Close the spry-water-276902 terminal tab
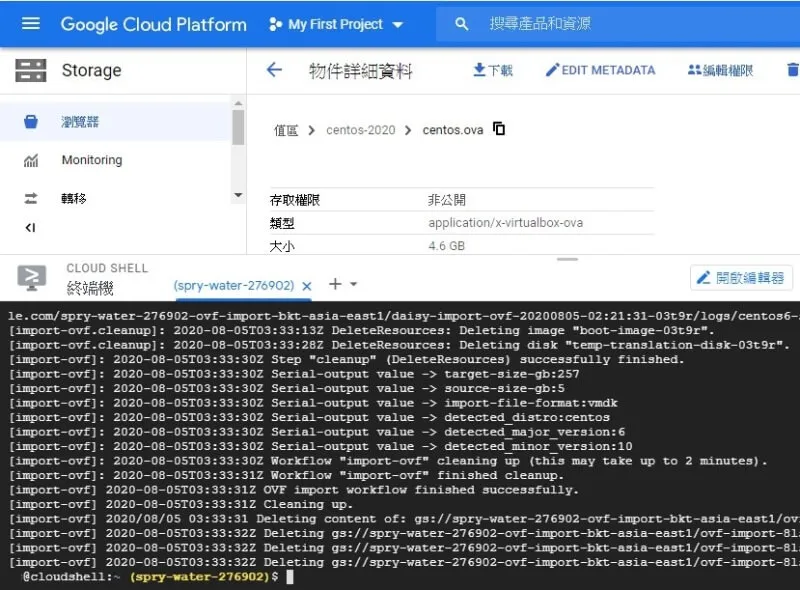The image size is (800, 590). pyautogui.click(x=307, y=286)
